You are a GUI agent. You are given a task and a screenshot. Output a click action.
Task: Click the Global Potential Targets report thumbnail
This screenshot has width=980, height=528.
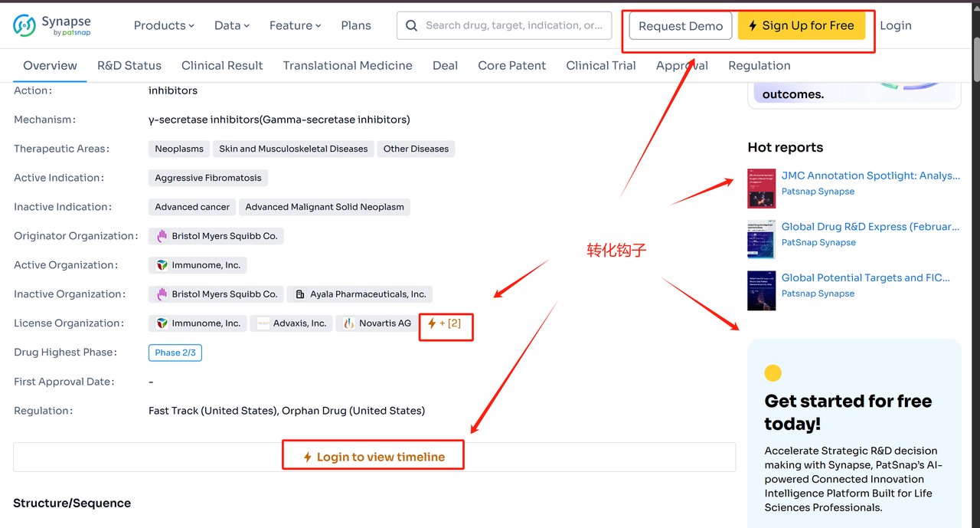click(x=762, y=290)
